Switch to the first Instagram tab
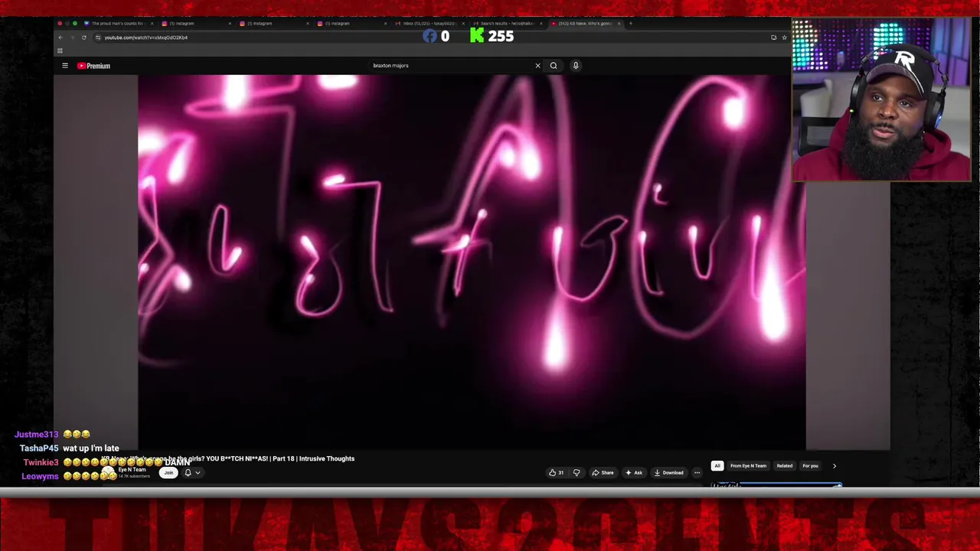Image resolution: width=980 pixels, height=551 pixels. point(195,23)
